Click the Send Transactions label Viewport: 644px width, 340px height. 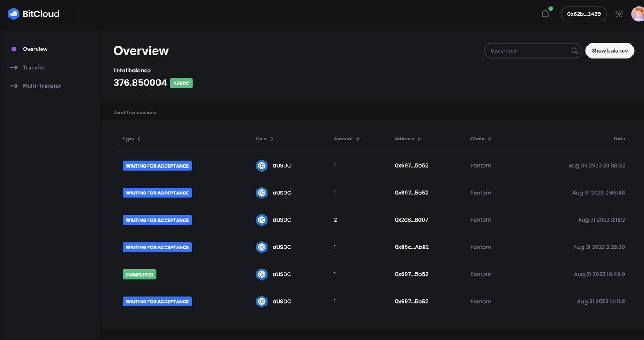tap(135, 113)
